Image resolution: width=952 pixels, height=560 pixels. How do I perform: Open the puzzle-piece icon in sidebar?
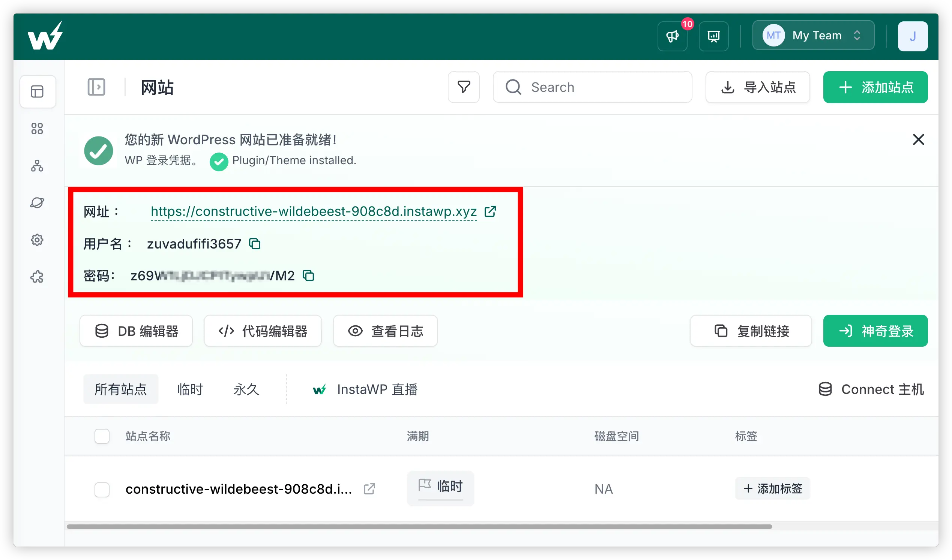(x=37, y=277)
